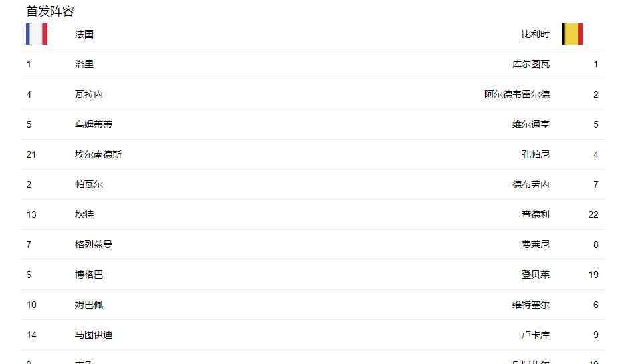Screen dimensions: 642x364
Task: Select Belgian goalkeeper 库尔图瓦
Action: [530, 65]
